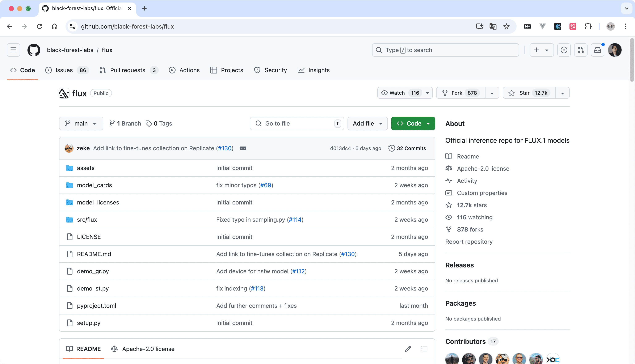Open the Markdown extension icon
Image resolution: width=635 pixels, height=364 pixels.
(527, 26)
